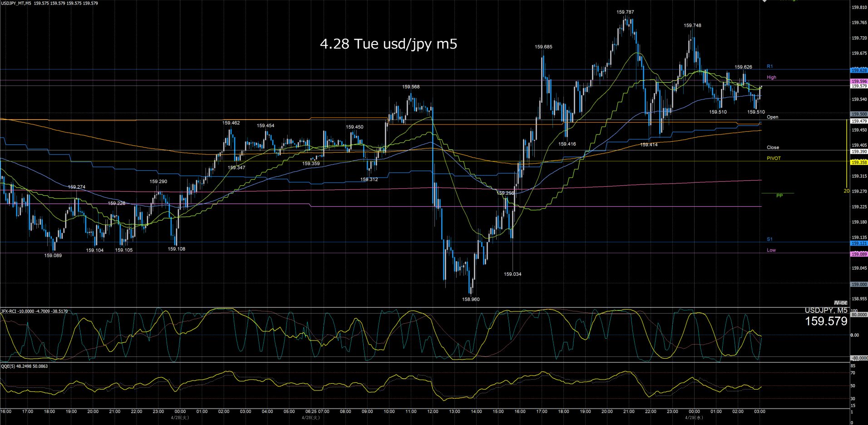This screenshot has height=425, width=868.
Task: Click the 80.0000 RCI level tag
Action: tap(858, 314)
